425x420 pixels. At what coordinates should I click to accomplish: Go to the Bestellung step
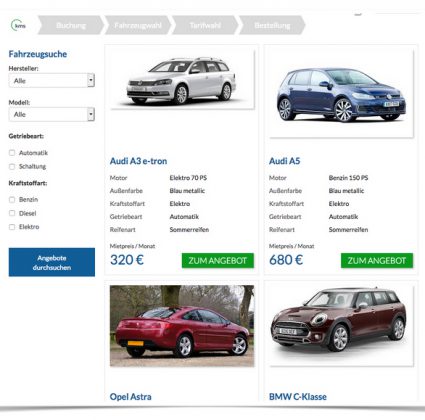(272, 25)
